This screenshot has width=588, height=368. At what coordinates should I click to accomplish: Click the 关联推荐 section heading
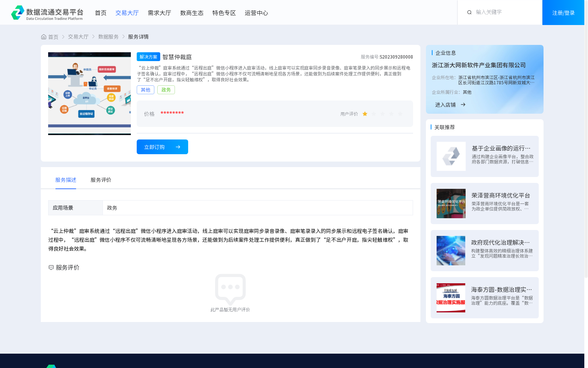[x=445, y=127]
